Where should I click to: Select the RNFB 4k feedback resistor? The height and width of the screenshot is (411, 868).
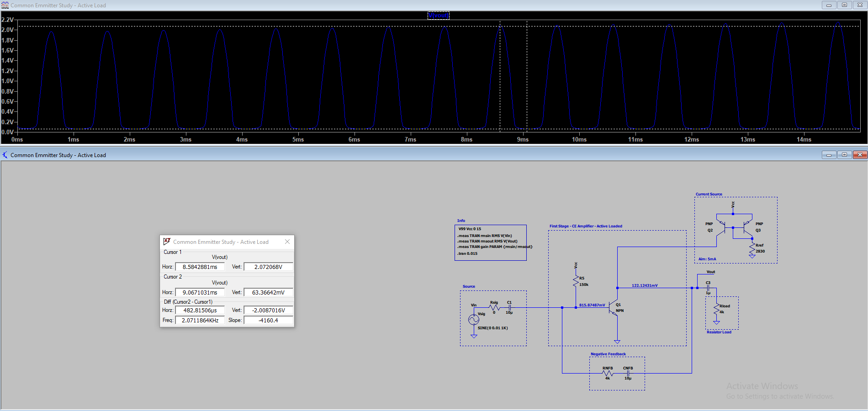click(608, 373)
